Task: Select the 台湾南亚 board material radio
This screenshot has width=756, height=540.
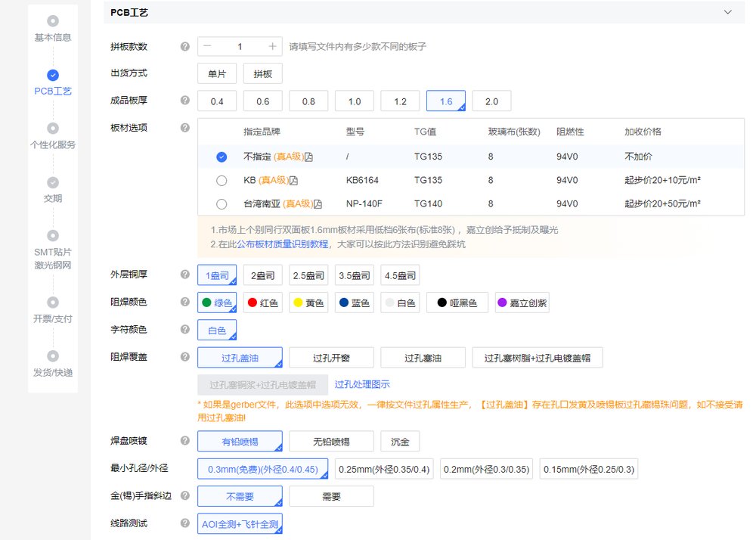Action: [x=222, y=204]
